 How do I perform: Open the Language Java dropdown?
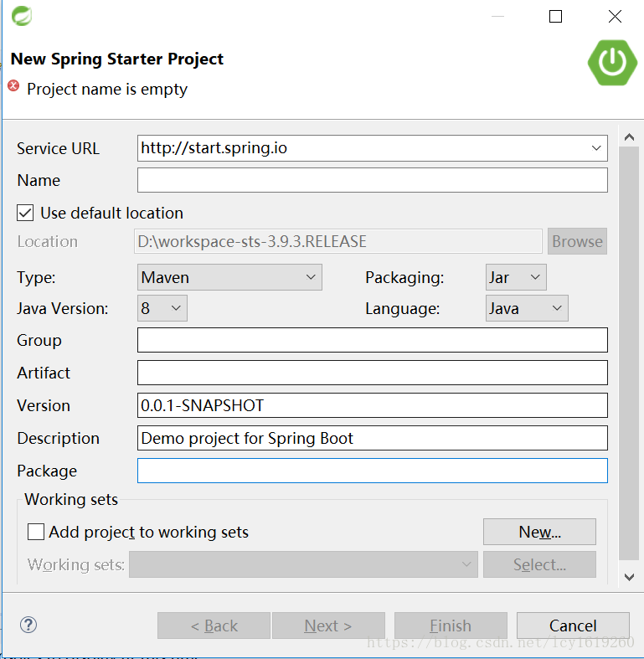click(x=527, y=308)
